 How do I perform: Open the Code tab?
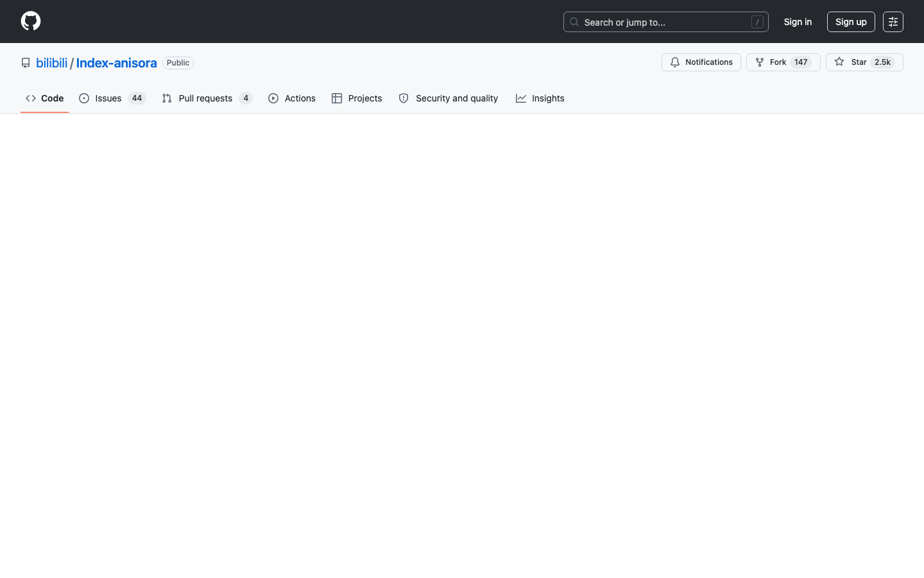click(x=45, y=98)
